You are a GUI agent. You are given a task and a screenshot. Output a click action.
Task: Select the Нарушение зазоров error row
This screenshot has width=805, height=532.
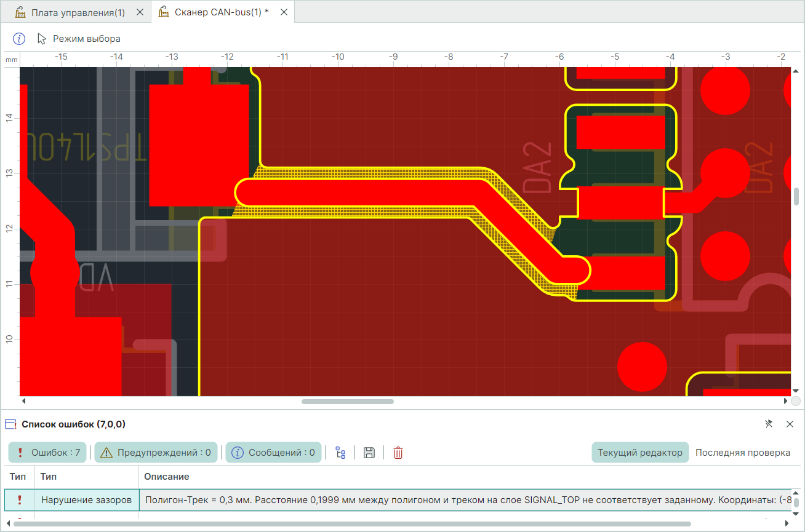point(86,500)
